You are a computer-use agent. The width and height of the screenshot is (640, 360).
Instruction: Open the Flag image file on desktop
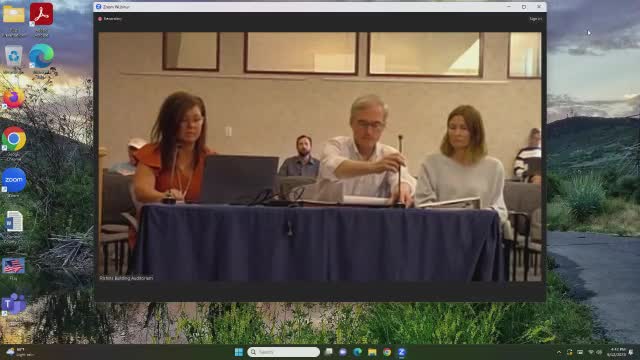13,266
